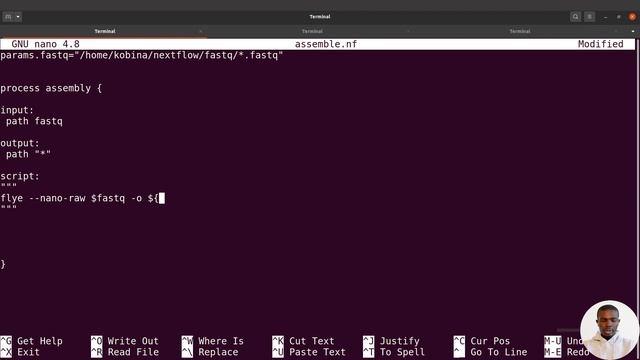Click the "^C Cur Pos" shortcut
This screenshot has width=640, height=360.
coord(482,341)
